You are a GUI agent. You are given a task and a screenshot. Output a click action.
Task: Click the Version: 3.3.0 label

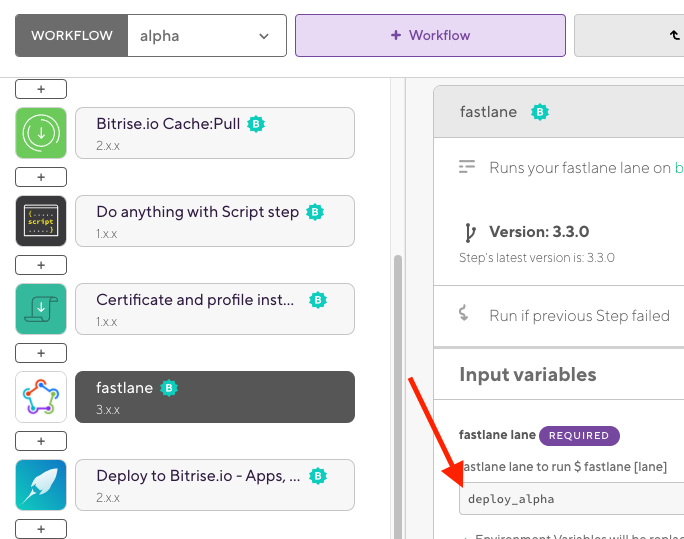pos(539,232)
